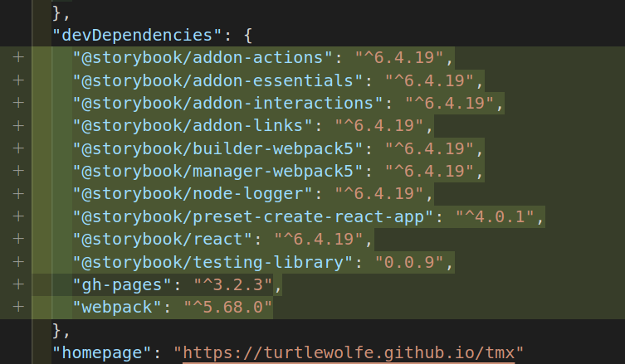Image resolution: width=625 pixels, height=364 pixels.
Task: Click version "^6.4.19" on the @storybook/react line
Action: coord(319,240)
